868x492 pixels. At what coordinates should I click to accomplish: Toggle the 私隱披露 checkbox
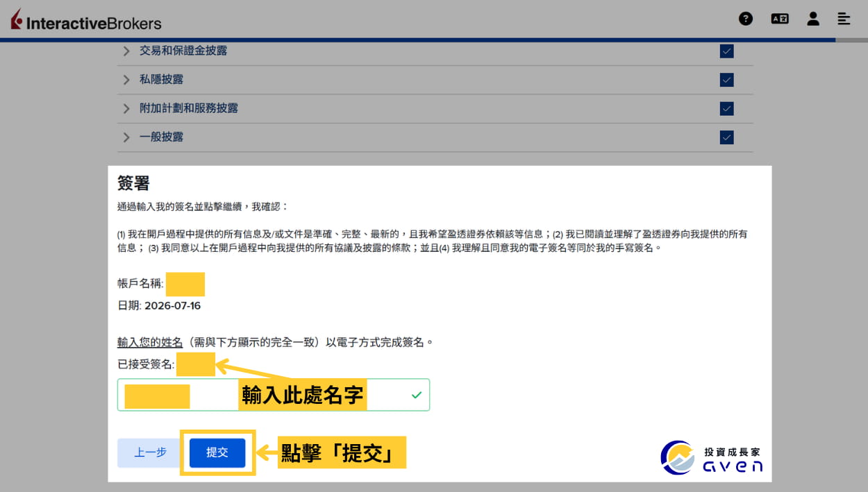(x=727, y=80)
